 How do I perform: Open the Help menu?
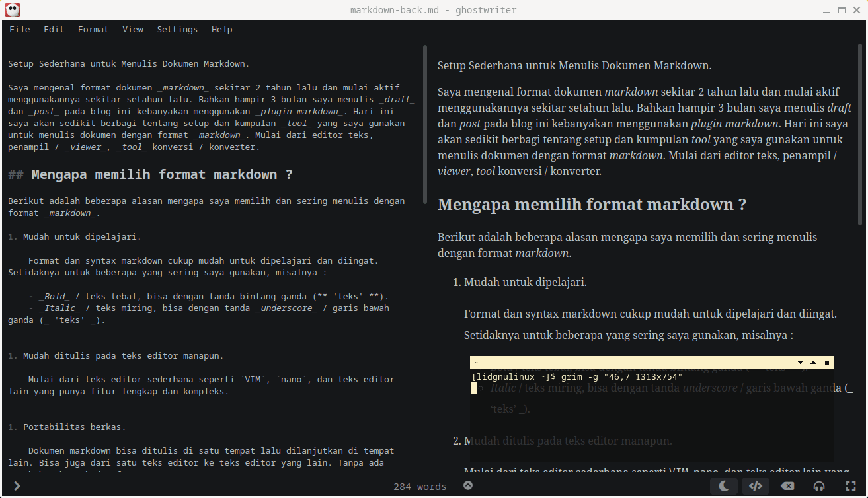point(221,29)
